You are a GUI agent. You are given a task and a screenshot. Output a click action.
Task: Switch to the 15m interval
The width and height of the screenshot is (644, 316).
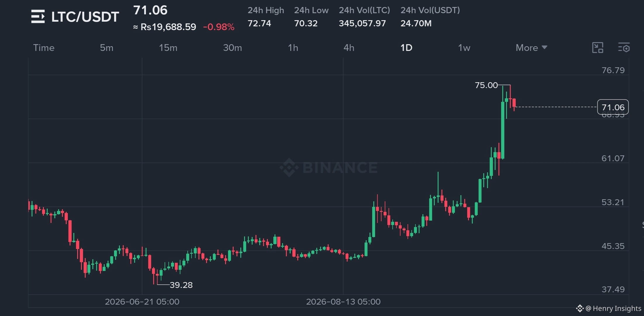[x=168, y=48]
